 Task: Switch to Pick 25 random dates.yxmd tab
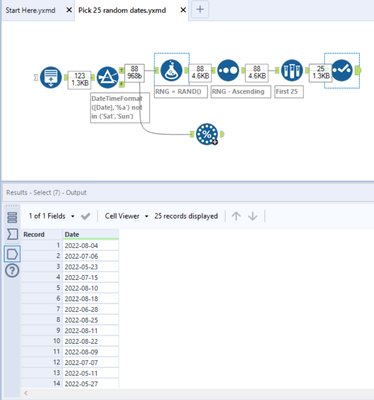tap(122, 10)
